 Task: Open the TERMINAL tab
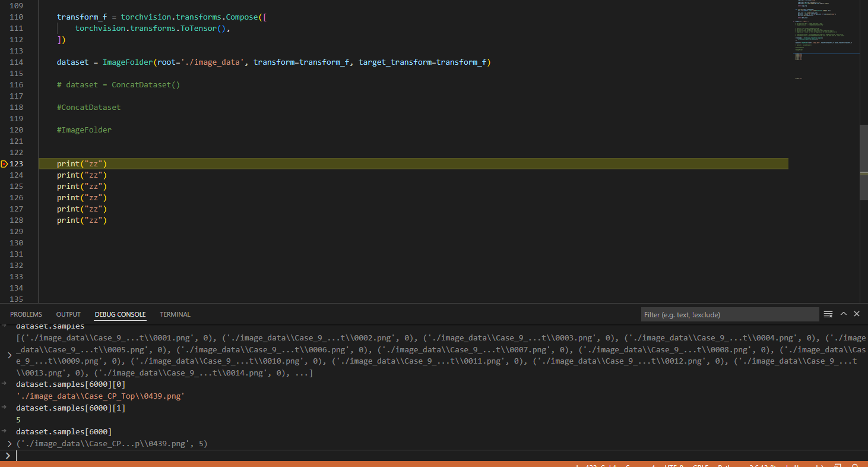175,314
